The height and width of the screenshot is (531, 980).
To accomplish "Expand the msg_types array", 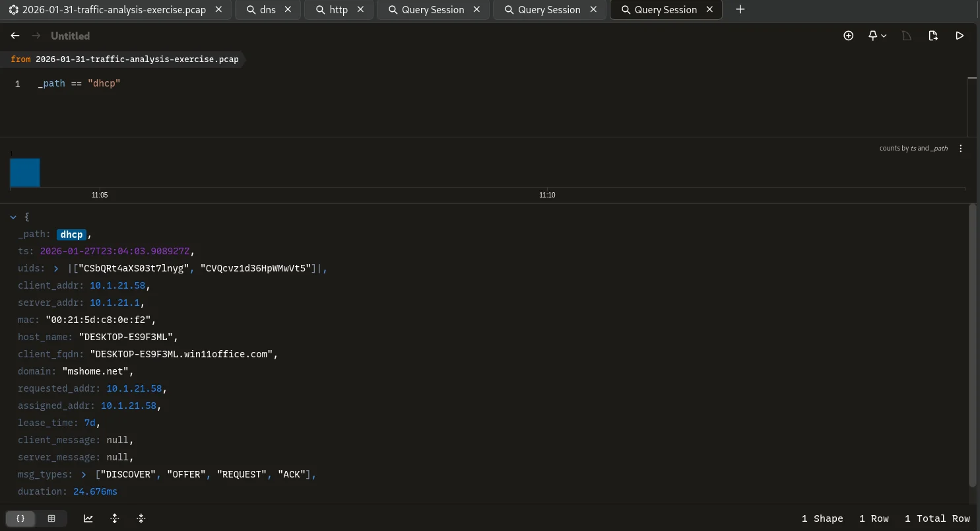I will pyautogui.click(x=84, y=474).
